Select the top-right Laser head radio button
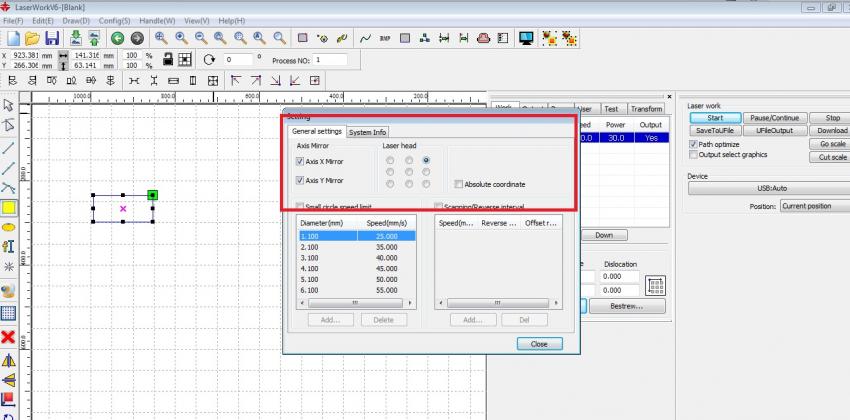The image size is (850, 420). (x=426, y=160)
